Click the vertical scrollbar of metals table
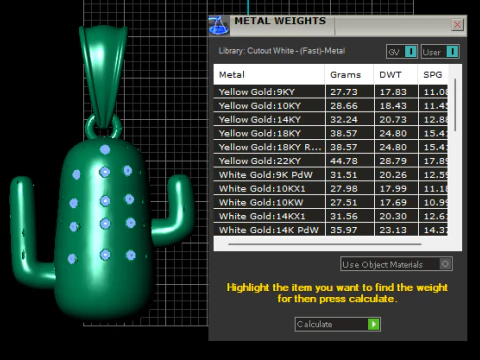This screenshot has width=480, height=360. point(455,105)
